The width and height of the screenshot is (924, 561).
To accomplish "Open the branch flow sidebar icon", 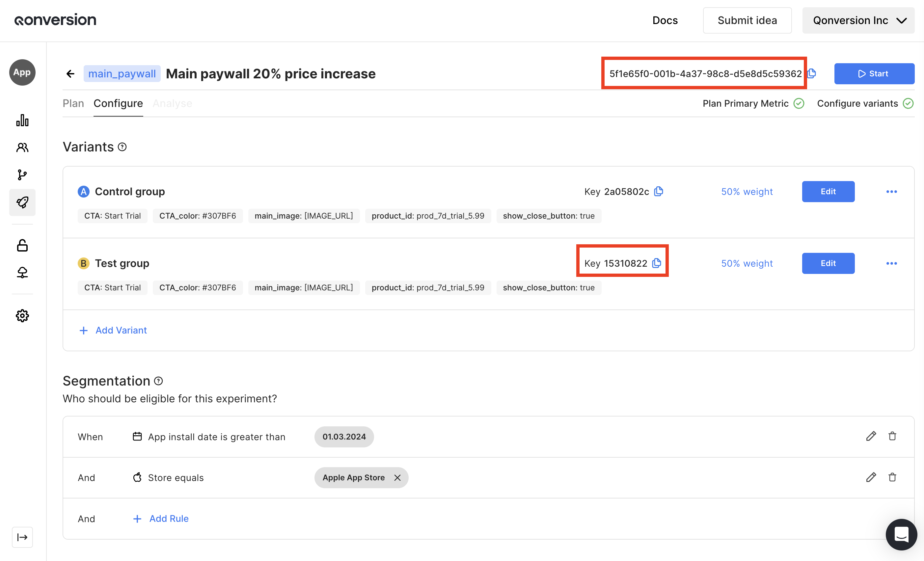I will (22, 175).
